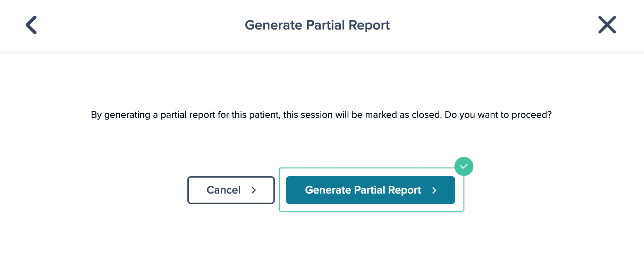The image size is (644, 253).
Task: Close the dialog with the X icon
Action: (x=607, y=25)
